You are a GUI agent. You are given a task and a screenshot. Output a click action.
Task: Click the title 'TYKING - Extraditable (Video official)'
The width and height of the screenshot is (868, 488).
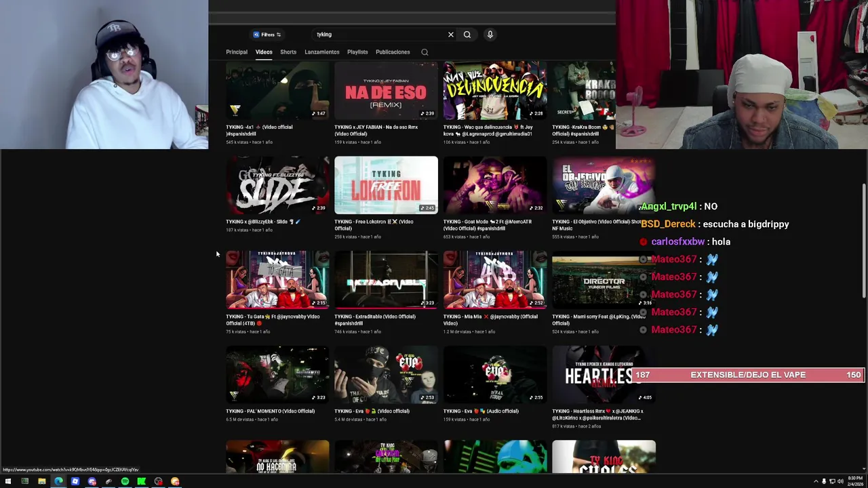click(x=374, y=320)
